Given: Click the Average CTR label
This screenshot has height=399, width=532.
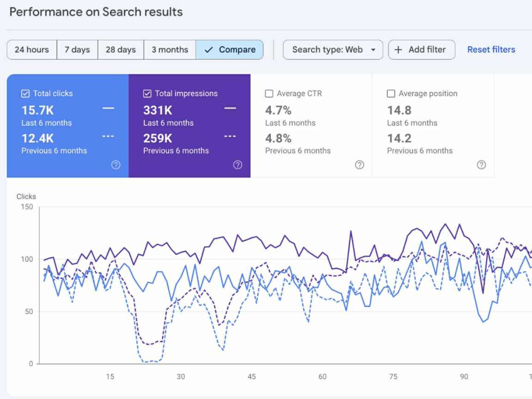Looking at the screenshot, I should (299, 94).
